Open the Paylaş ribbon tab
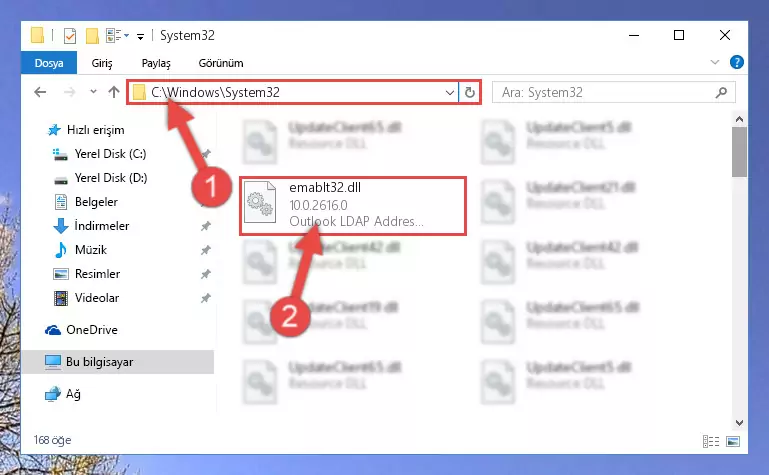Image resolution: width=769 pixels, height=475 pixels. (x=156, y=63)
